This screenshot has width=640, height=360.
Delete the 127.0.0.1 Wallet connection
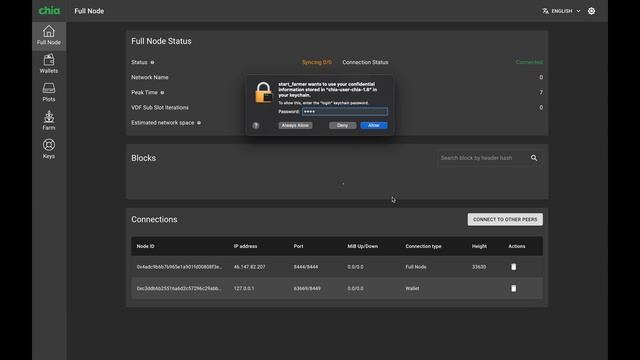513,289
